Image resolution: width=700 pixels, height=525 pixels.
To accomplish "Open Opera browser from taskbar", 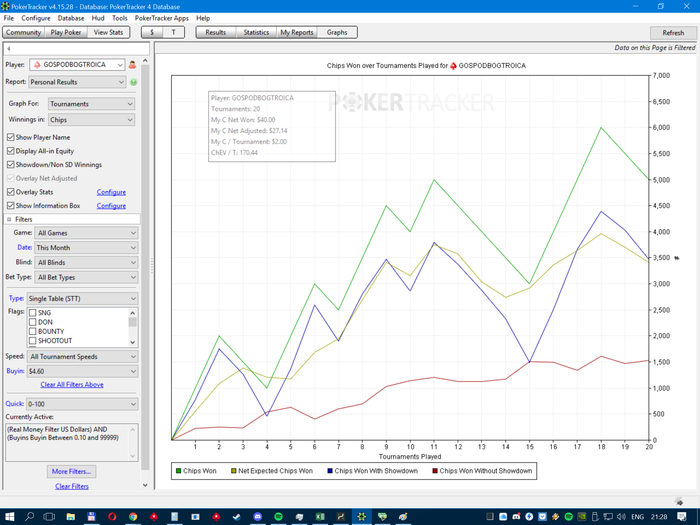I will click(112, 517).
